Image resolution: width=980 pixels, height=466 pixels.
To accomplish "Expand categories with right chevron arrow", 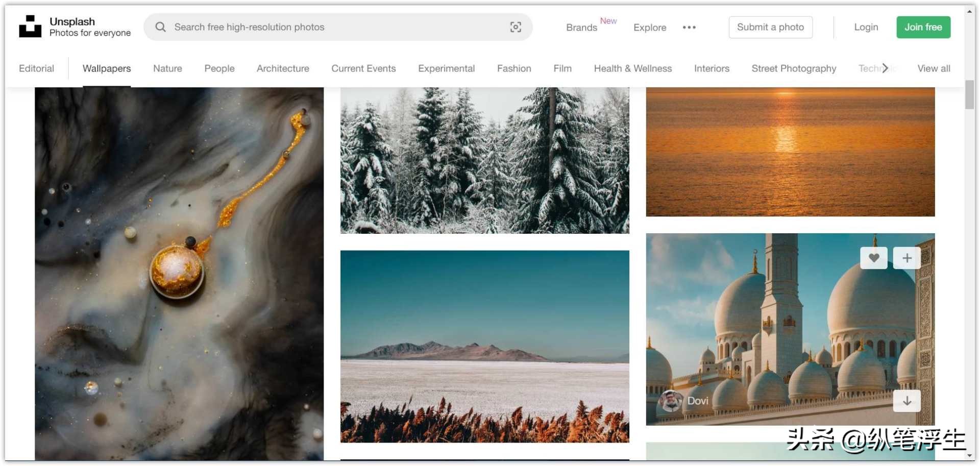I will pyautogui.click(x=886, y=68).
